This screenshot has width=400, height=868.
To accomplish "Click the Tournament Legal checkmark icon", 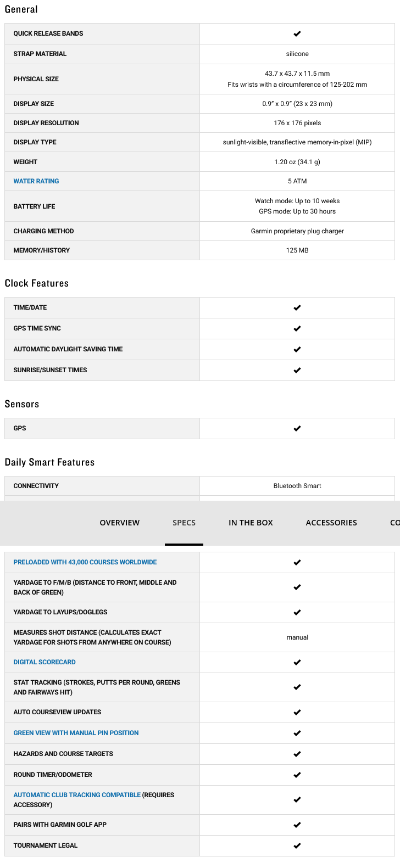I will (297, 845).
